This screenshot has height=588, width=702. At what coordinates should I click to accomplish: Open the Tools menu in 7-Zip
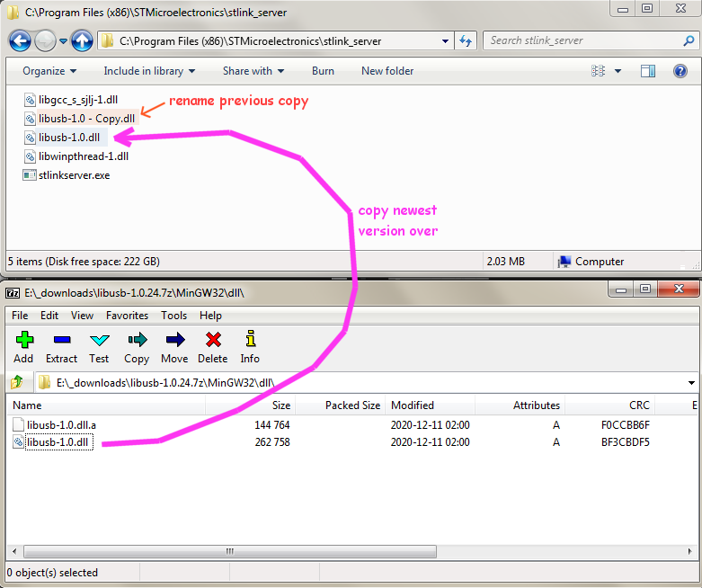pos(174,316)
